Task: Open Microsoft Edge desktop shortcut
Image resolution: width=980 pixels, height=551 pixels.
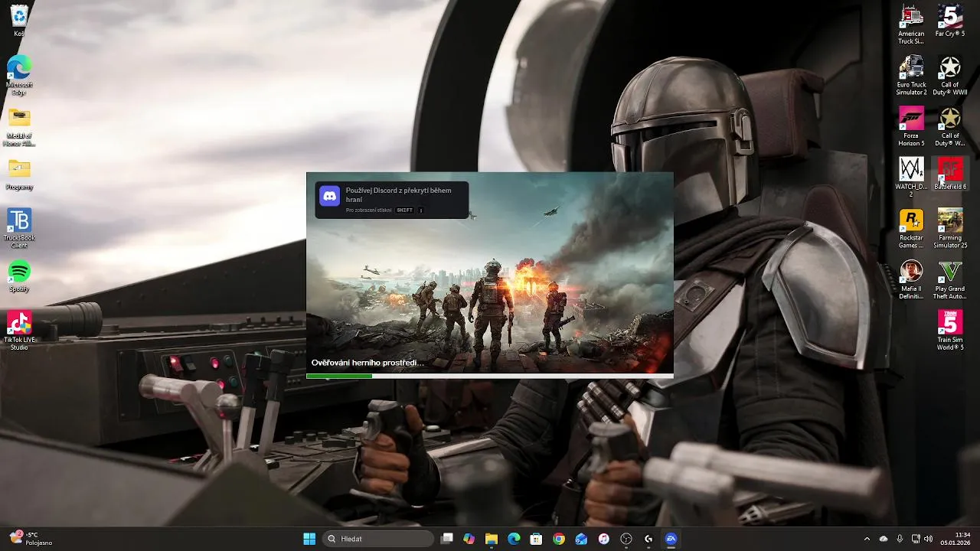Action: point(19,75)
